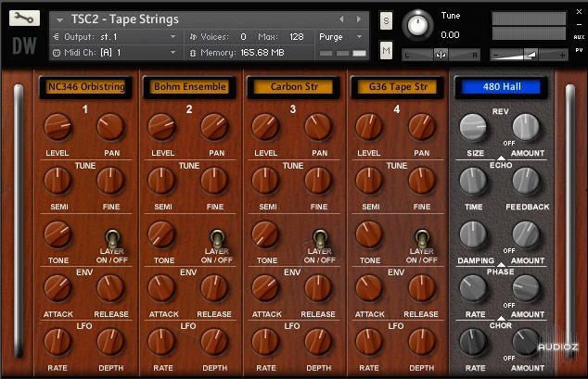The height and width of the screenshot is (379, 588).
Task: Click the REV SIZE knob
Action: point(473,127)
